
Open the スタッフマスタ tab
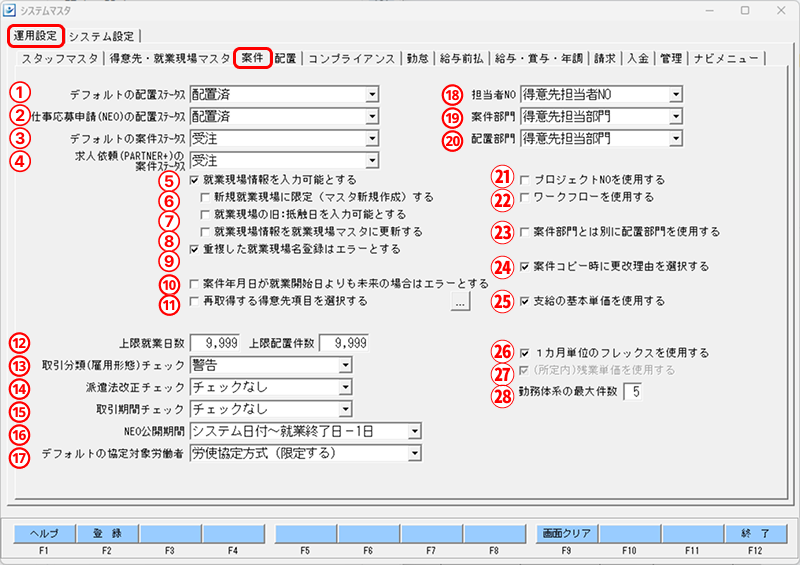click(59, 58)
